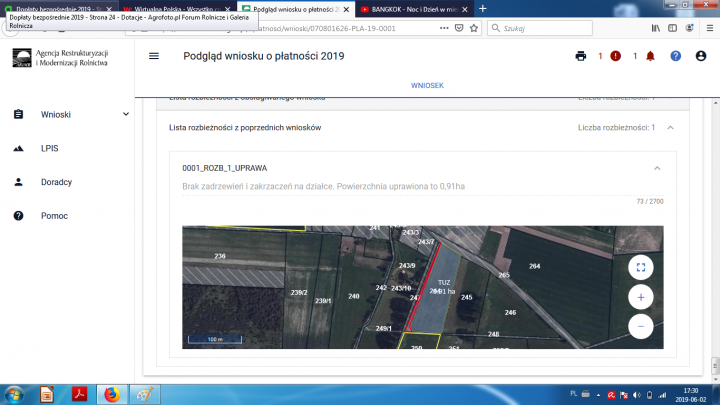The width and height of the screenshot is (720, 405).
Task: Close the Podgląd wniosku browser tab
Action: pos(346,9)
